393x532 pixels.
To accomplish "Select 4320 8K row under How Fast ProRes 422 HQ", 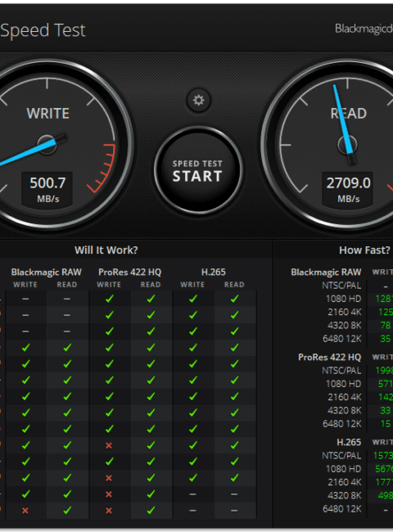I will coord(345,411).
